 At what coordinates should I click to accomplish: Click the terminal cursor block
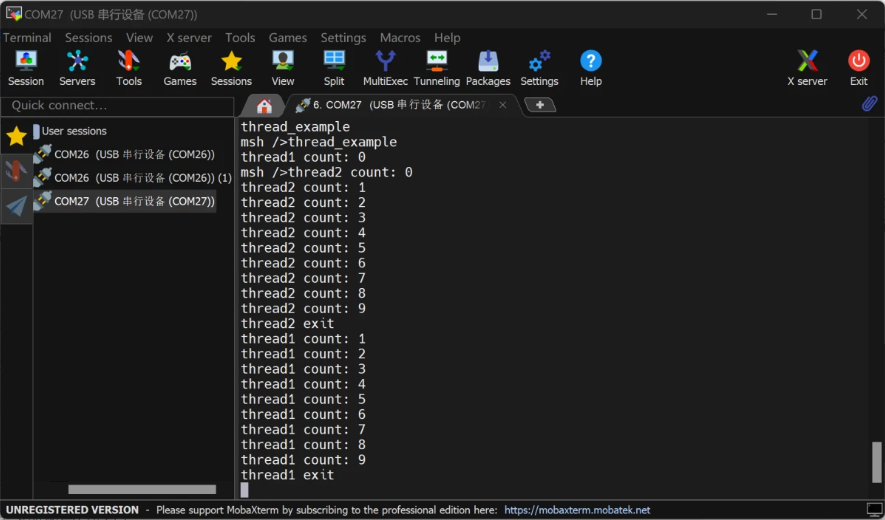[244, 490]
